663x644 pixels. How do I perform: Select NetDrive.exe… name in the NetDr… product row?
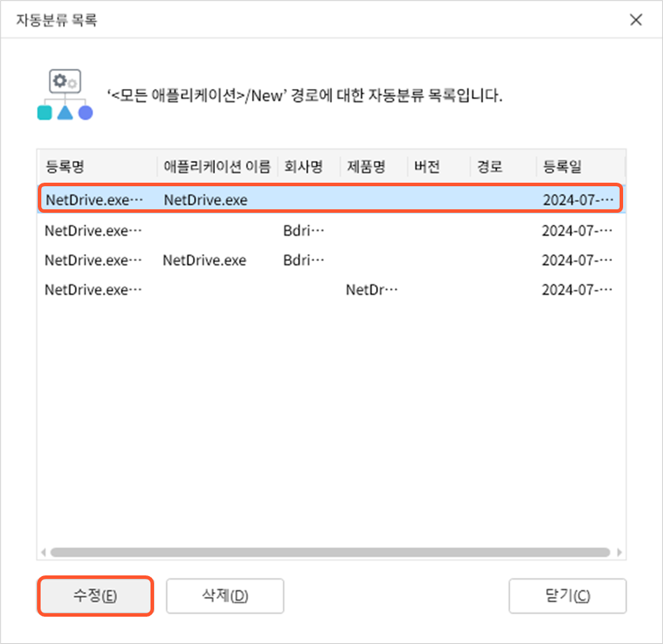point(93,290)
